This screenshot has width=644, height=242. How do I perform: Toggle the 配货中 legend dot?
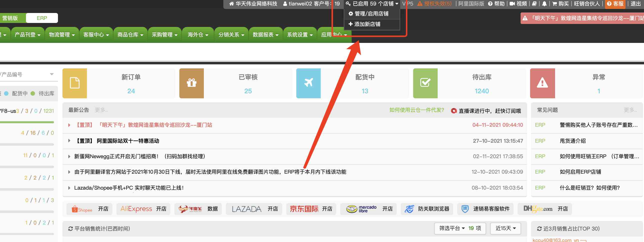pos(6,93)
